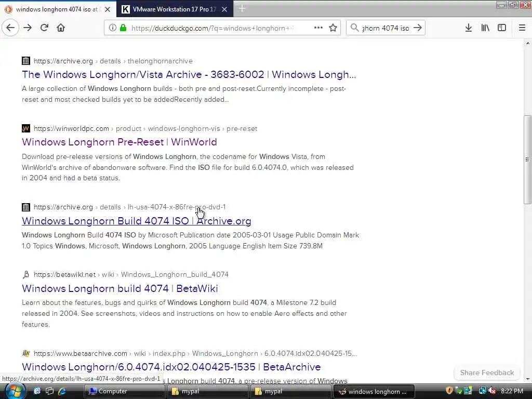
Task: Toggle the sidebar view icon
Action: click(502, 28)
